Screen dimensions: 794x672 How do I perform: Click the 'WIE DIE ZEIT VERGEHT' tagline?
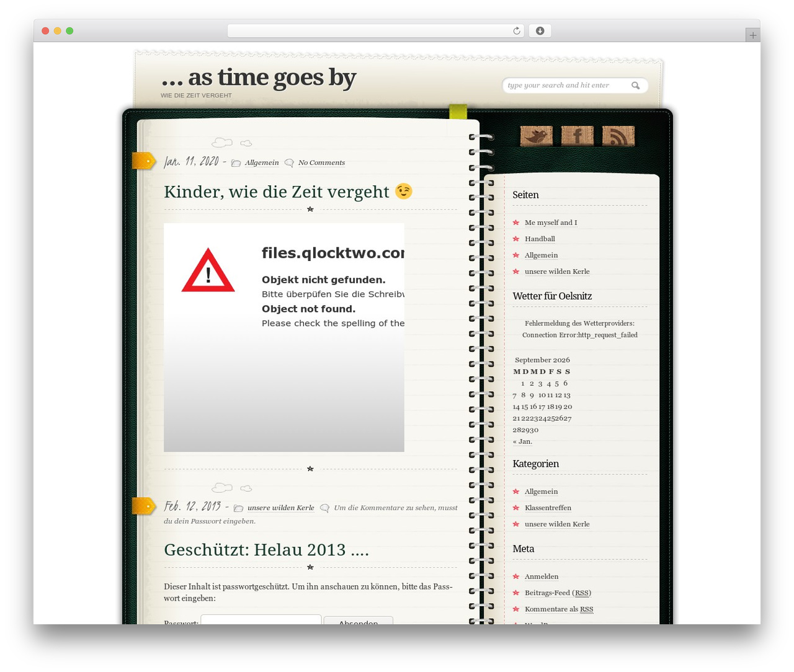[x=196, y=95]
